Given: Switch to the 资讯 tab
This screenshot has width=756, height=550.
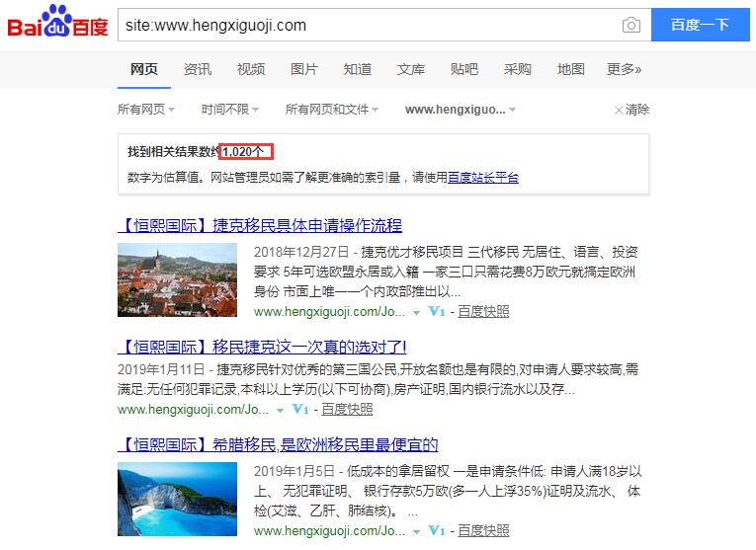Looking at the screenshot, I should pos(198,69).
